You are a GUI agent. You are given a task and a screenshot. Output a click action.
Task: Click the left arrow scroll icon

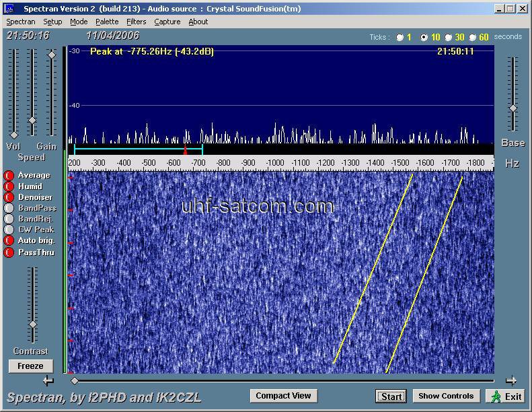tap(48, 381)
